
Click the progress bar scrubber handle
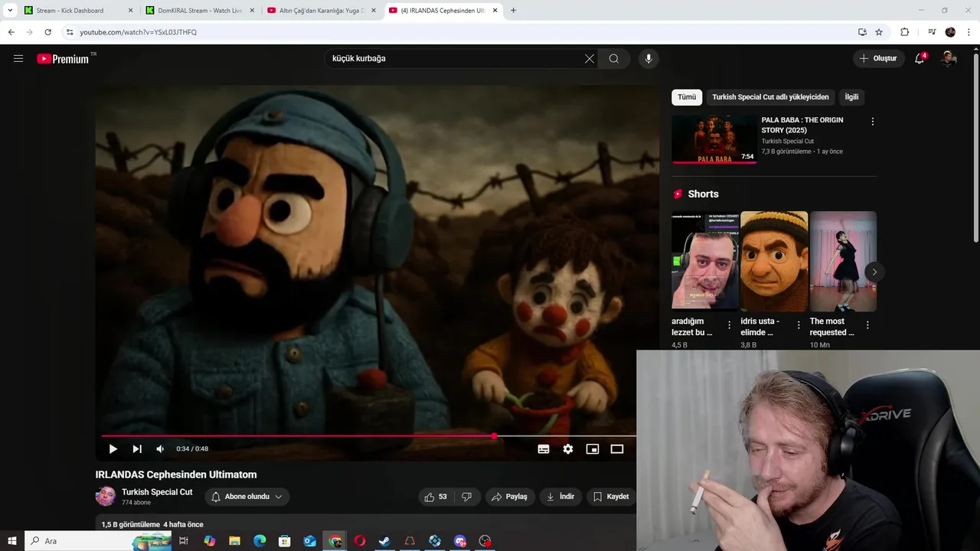495,436
